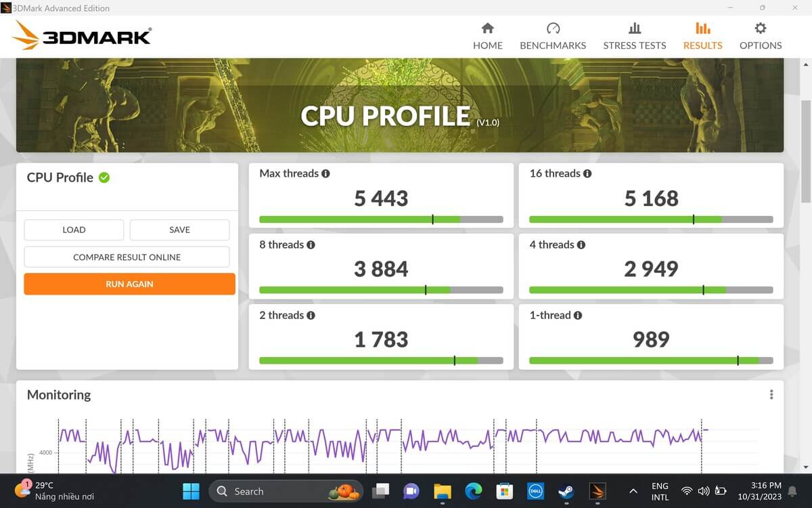Go to the STRESS TESTS tab
The height and width of the screenshot is (508, 812).
click(635, 37)
